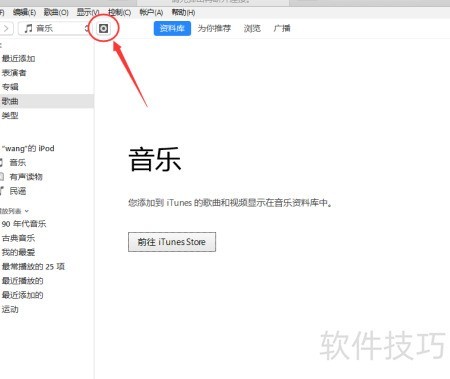
Task: Click the 前往 iTunes Store button
Action: coord(172,242)
